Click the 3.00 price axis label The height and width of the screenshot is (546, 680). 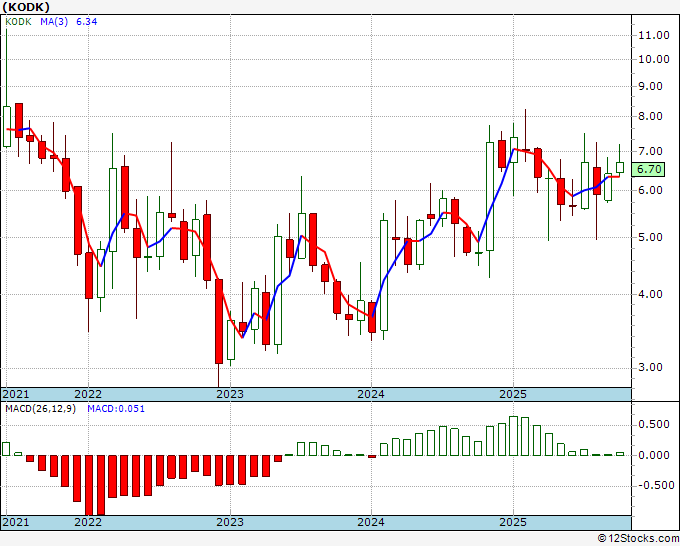point(651,367)
